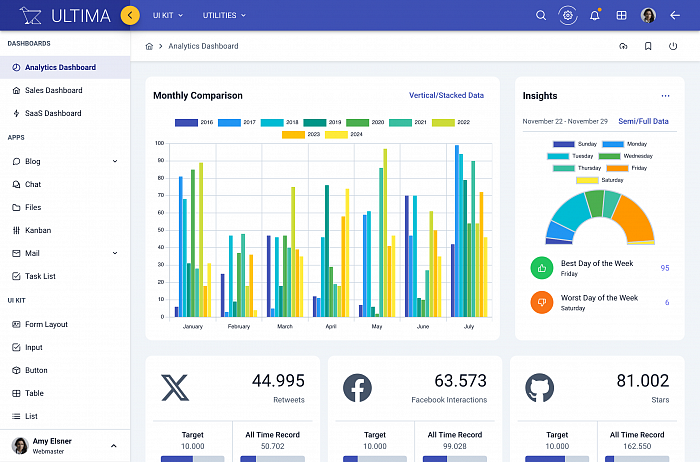Toggle 2016 series in chart legend
Image resolution: width=700 pixels, height=462 pixels.
point(194,122)
